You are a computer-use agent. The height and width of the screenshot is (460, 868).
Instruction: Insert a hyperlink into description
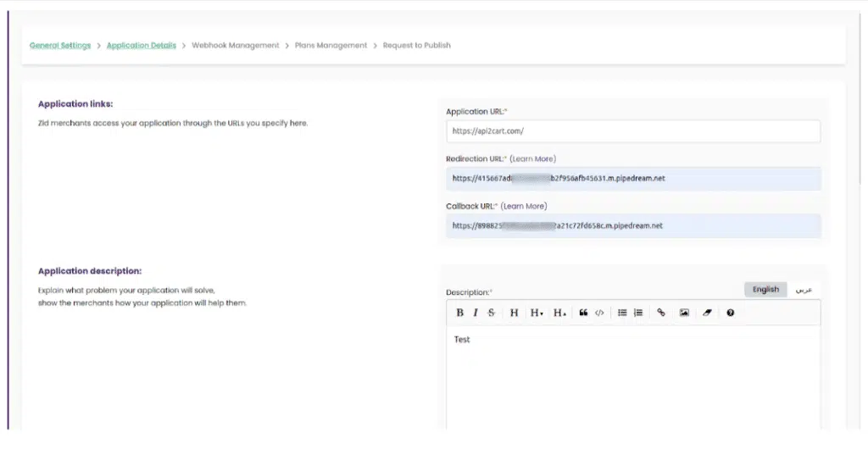coord(661,313)
